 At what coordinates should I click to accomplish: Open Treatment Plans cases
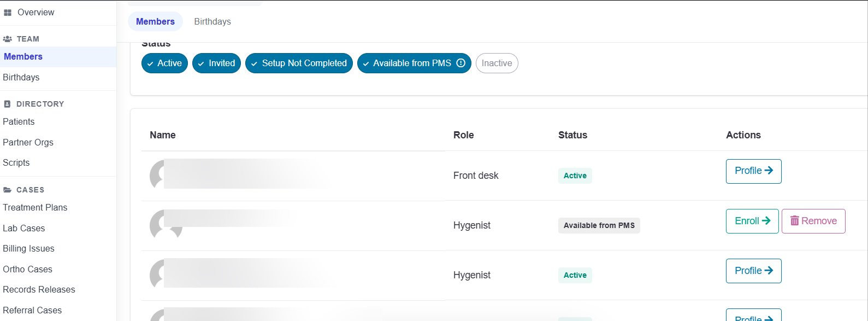(35, 207)
